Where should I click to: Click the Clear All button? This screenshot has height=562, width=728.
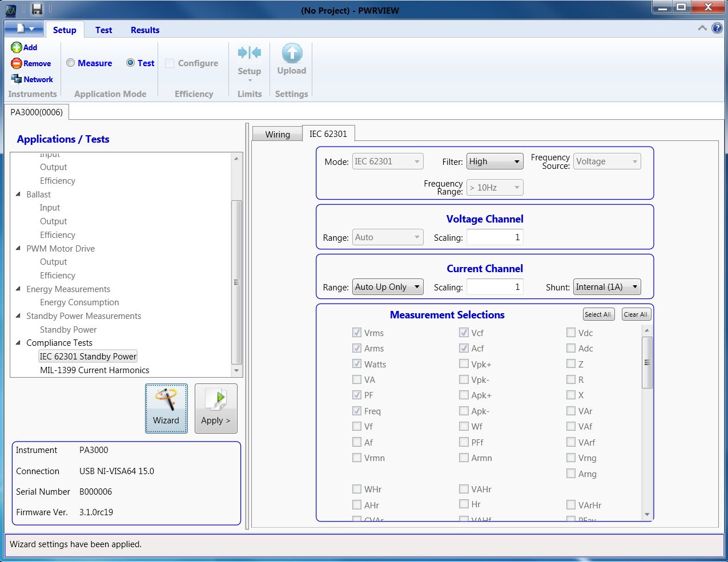tap(636, 314)
